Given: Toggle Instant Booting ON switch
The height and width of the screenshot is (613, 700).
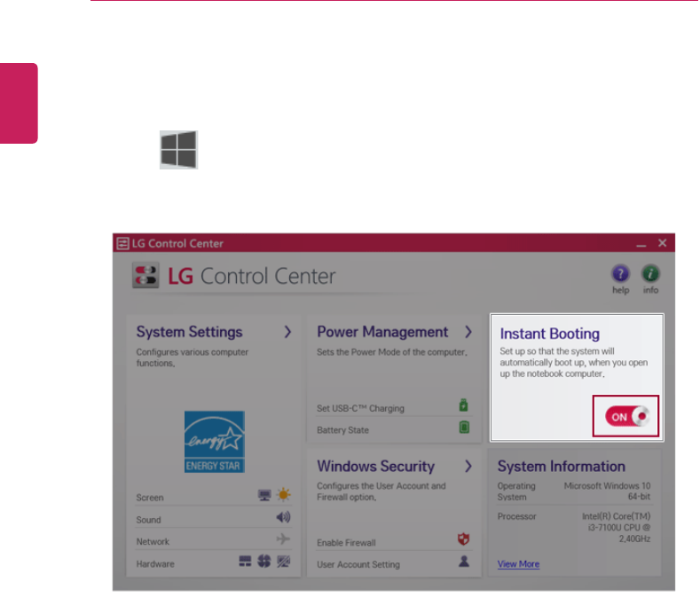Looking at the screenshot, I should (625, 416).
